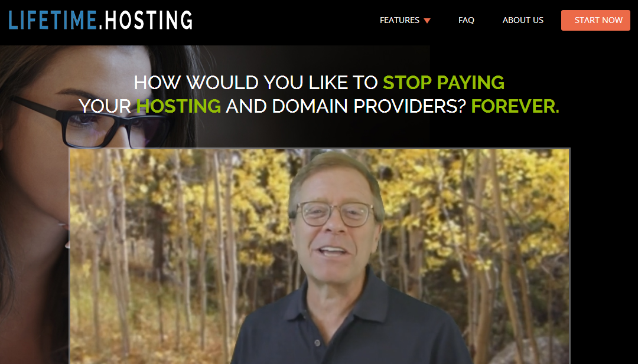Click the green HOSTING word in headline
The height and width of the screenshot is (364, 638).
point(178,106)
